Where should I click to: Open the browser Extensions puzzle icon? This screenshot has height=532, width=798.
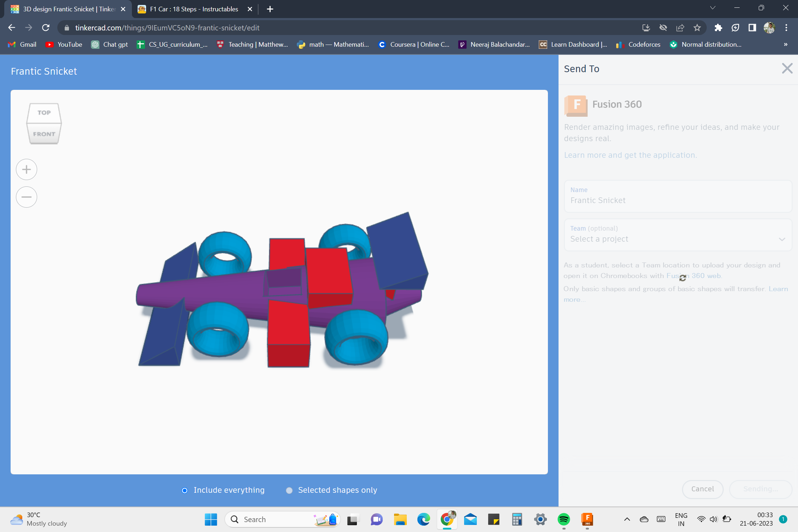click(718, 28)
